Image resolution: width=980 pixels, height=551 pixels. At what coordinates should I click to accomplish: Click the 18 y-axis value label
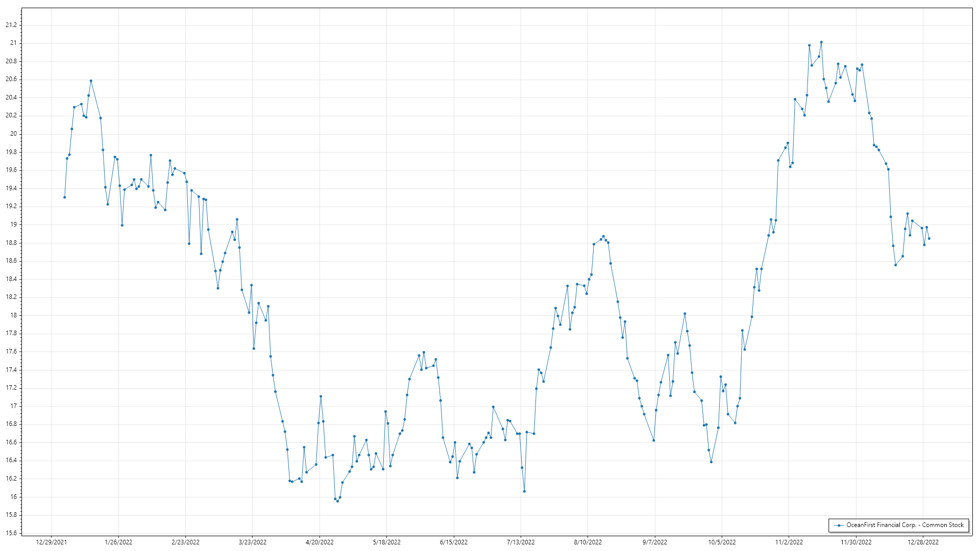click(14, 315)
